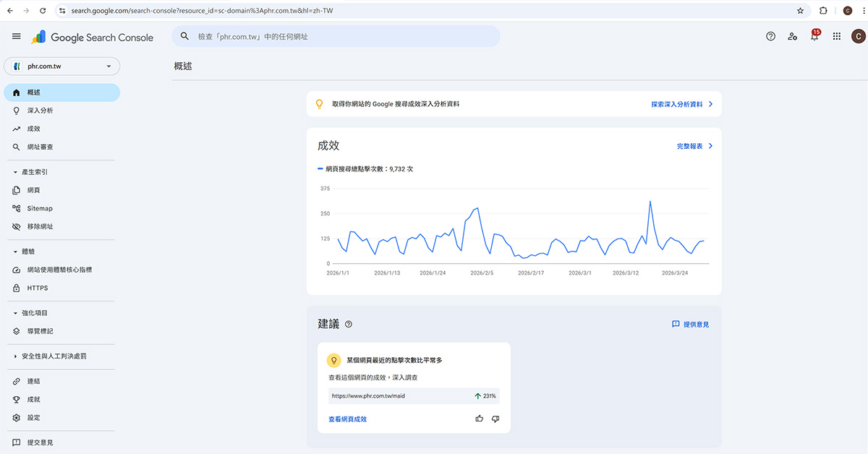This screenshot has height=454, width=868.
Task: Open the navigation hamburger menu
Action: 16,36
